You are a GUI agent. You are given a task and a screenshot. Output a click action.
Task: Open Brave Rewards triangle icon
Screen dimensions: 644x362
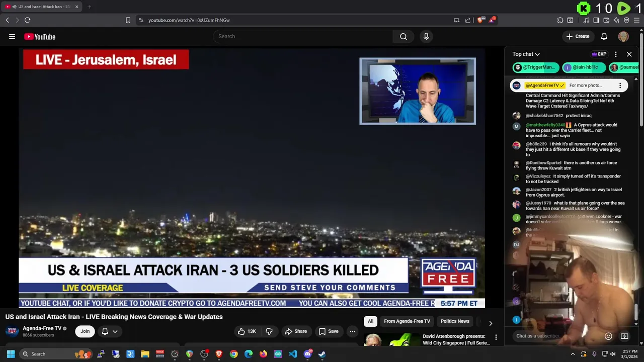[x=493, y=20]
